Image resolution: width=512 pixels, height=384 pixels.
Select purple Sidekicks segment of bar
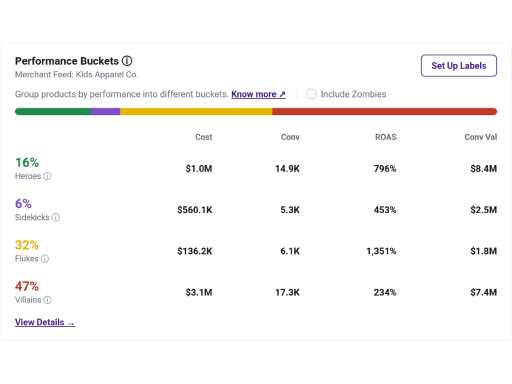pos(106,111)
